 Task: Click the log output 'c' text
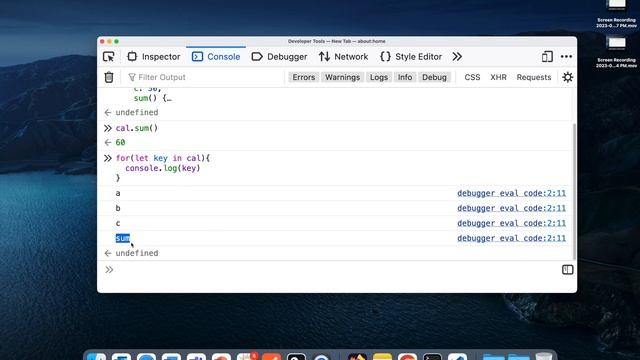(x=118, y=223)
